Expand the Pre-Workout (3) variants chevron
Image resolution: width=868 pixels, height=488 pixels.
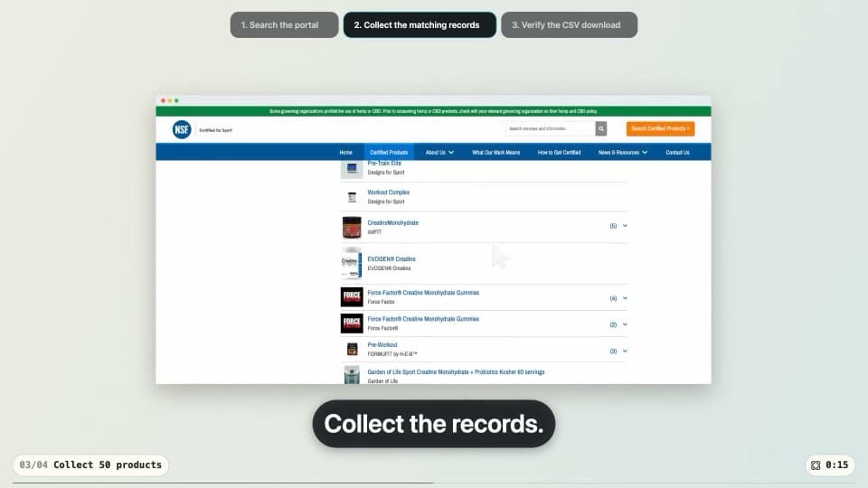[625, 351]
